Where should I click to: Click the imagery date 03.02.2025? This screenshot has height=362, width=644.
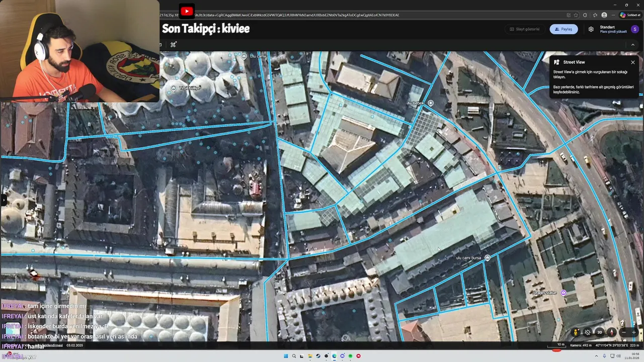[x=74, y=345]
